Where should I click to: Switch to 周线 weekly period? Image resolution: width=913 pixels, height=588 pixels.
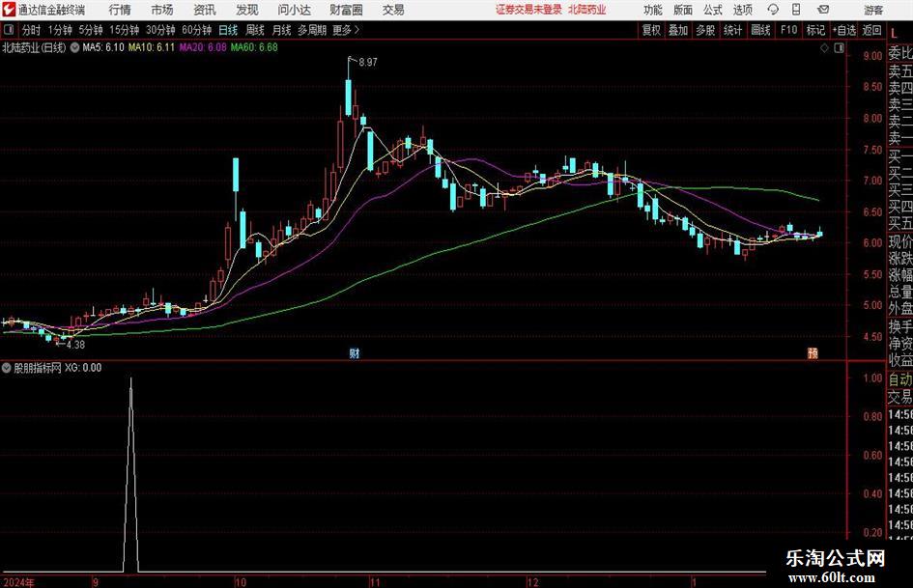click(254, 30)
